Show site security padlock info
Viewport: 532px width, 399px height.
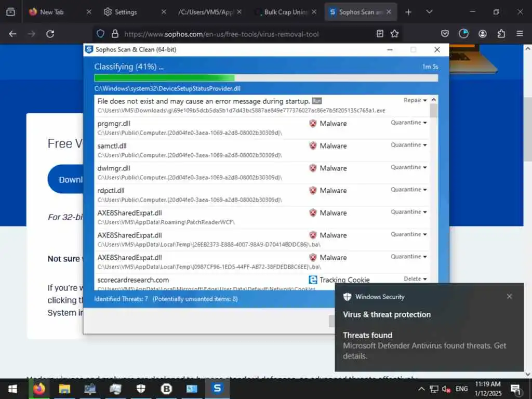point(115,34)
